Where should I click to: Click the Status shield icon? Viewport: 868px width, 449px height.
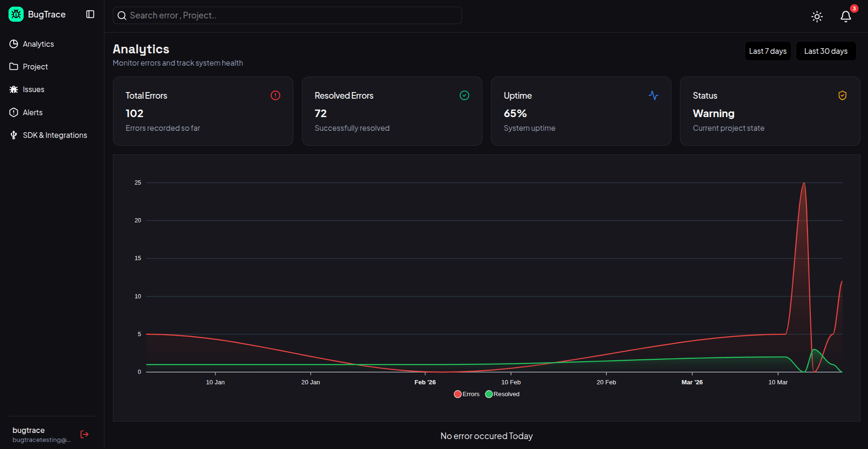click(x=842, y=95)
